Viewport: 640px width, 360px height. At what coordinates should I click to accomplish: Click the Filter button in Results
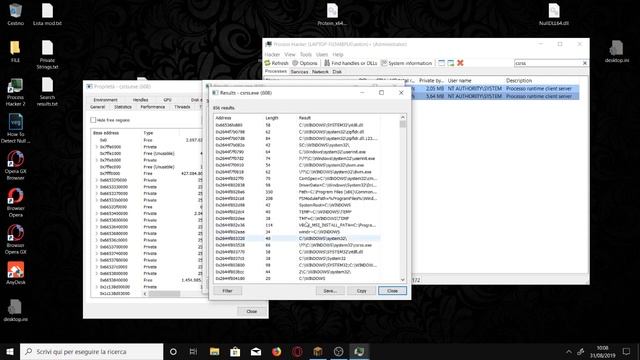pyautogui.click(x=227, y=291)
